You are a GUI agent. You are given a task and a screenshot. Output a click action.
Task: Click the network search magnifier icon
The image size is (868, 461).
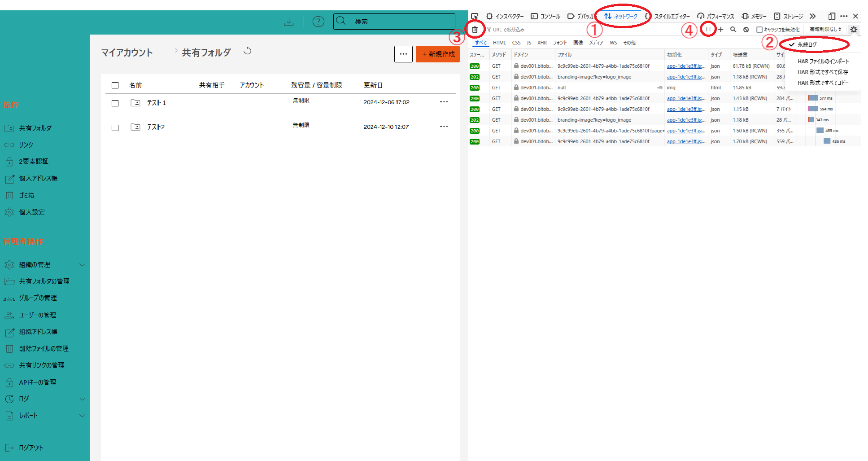733,30
